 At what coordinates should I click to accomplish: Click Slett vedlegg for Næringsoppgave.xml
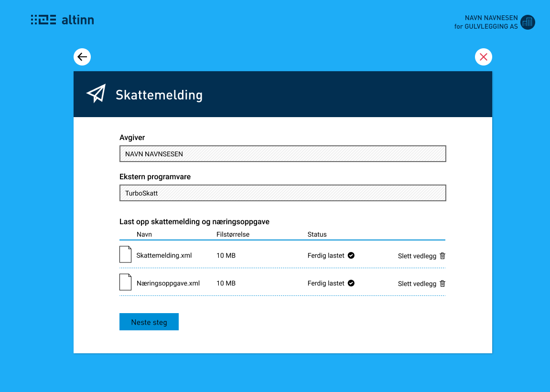pyautogui.click(x=417, y=283)
